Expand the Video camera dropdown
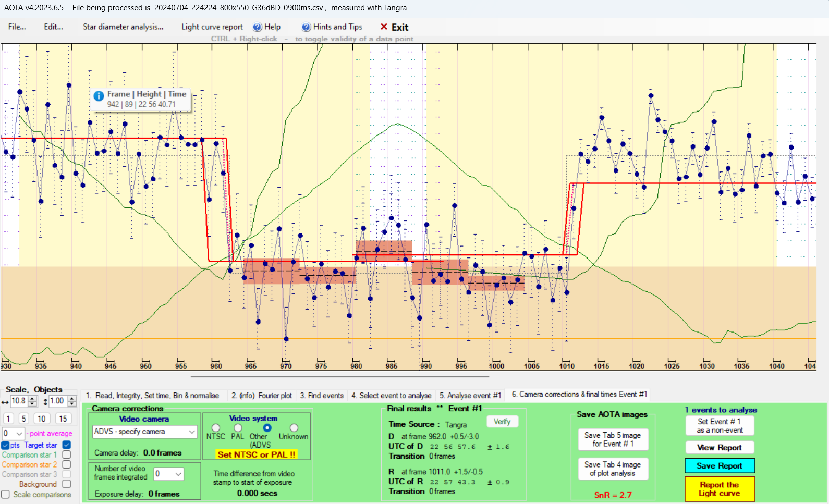 [192, 432]
